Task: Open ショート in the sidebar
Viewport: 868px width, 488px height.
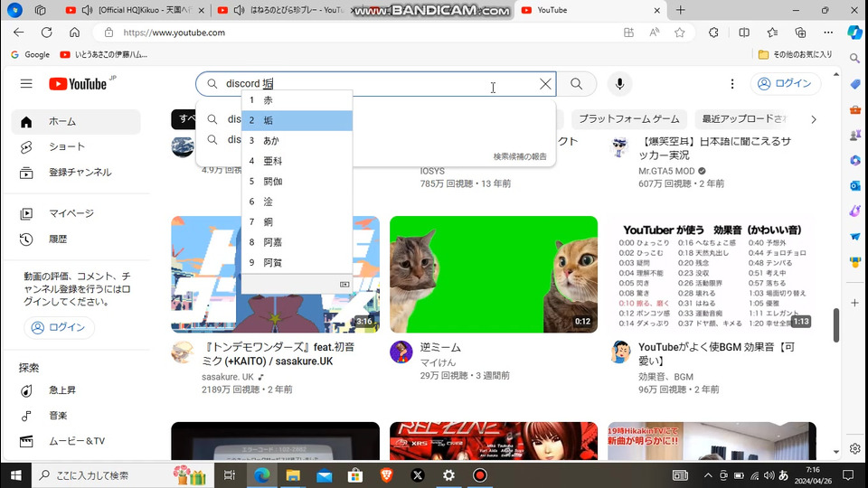Action: (x=76, y=146)
